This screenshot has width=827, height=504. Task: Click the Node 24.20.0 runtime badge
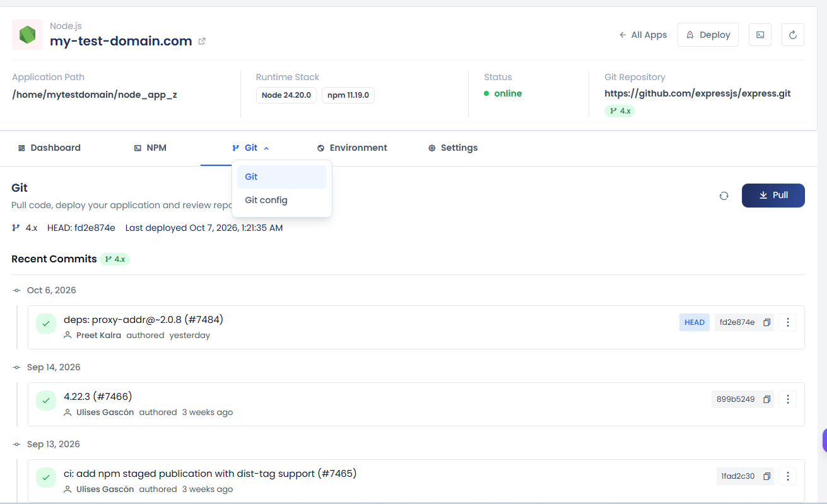tap(286, 95)
